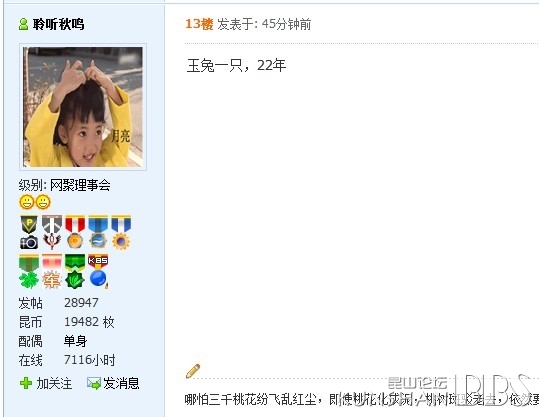
Task: Click 发消息 to send message
Action: 121,383
